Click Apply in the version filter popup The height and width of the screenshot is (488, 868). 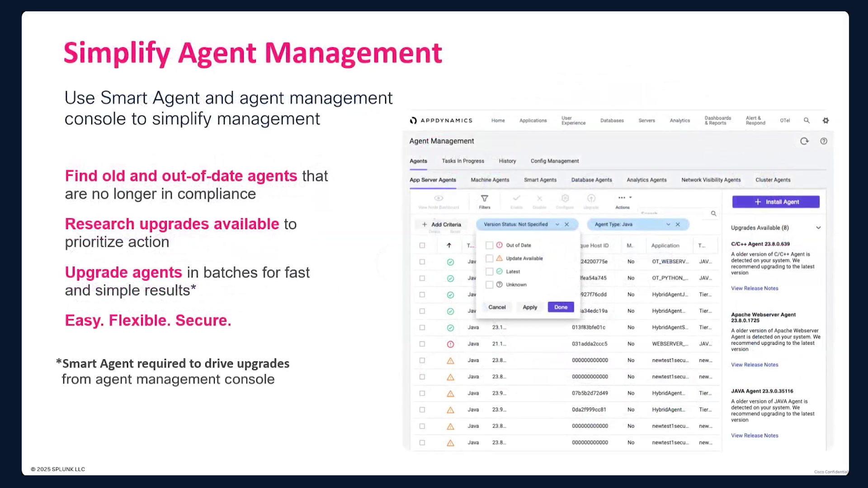click(x=530, y=307)
